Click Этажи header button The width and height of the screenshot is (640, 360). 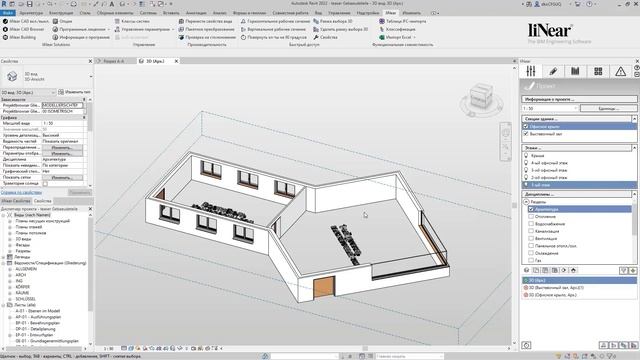pos(576,148)
